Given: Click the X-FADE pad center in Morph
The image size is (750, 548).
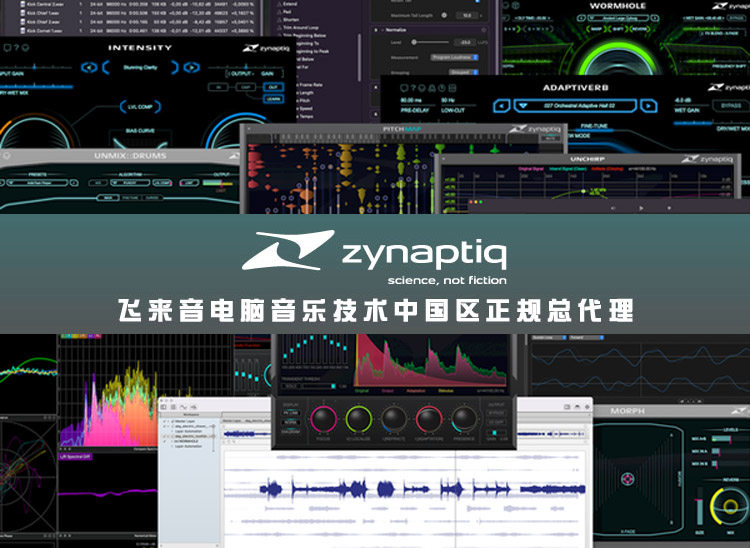Looking at the screenshot, I should click(628, 479).
